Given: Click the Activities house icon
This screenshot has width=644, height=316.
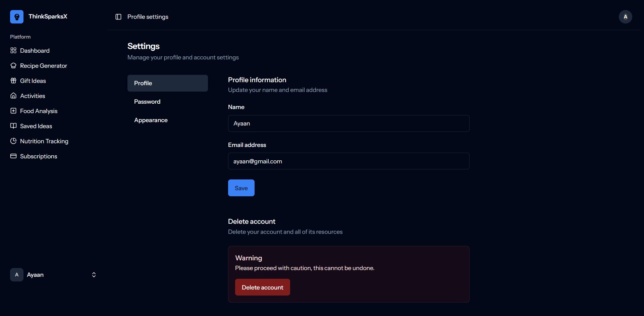Looking at the screenshot, I should point(13,96).
